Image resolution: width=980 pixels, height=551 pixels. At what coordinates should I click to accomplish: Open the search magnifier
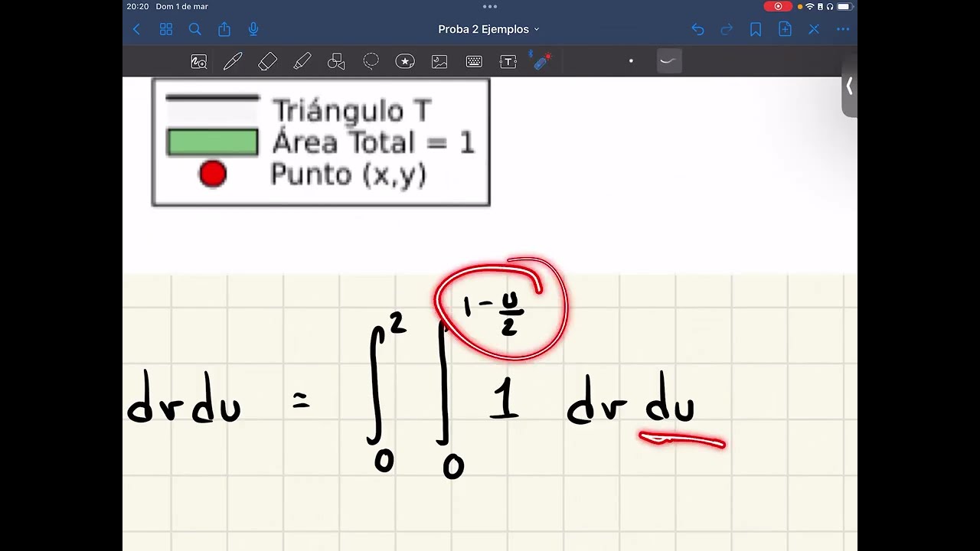click(x=194, y=29)
